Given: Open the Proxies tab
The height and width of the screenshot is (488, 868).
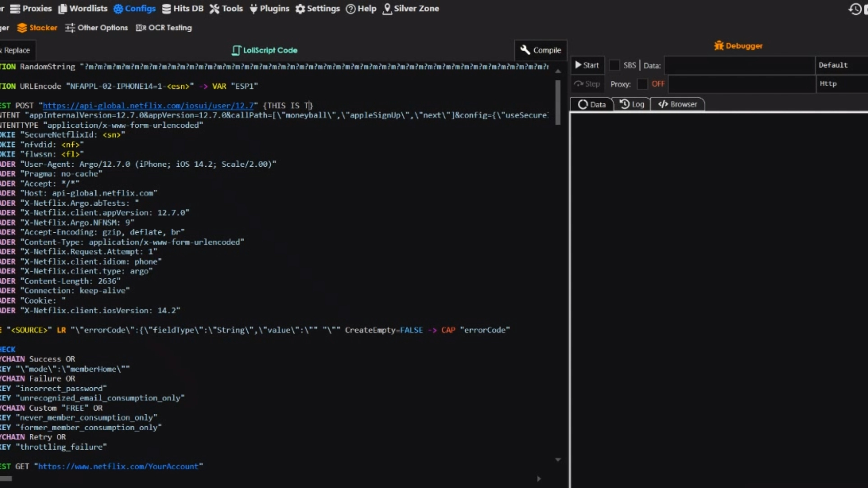Looking at the screenshot, I should coord(31,9).
